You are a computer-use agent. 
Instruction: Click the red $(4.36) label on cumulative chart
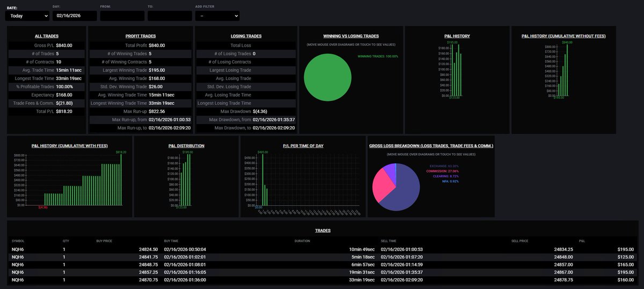click(43, 207)
